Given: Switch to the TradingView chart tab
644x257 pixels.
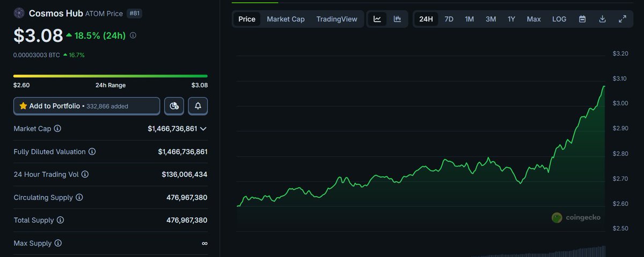Looking at the screenshot, I should pyautogui.click(x=336, y=19).
